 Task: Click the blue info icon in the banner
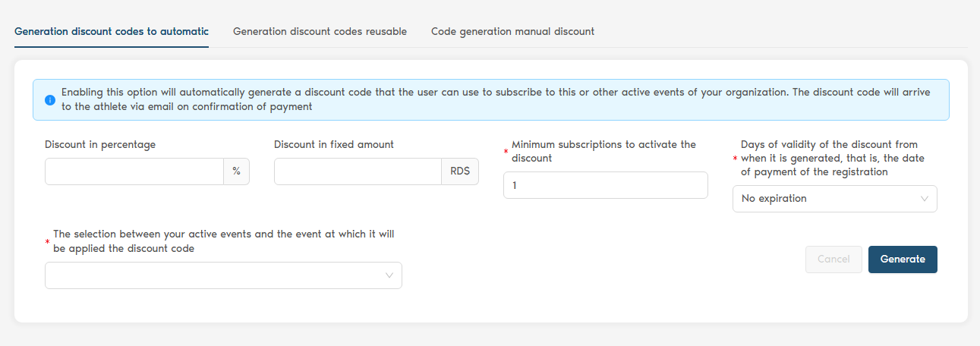click(x=50, y=99)
